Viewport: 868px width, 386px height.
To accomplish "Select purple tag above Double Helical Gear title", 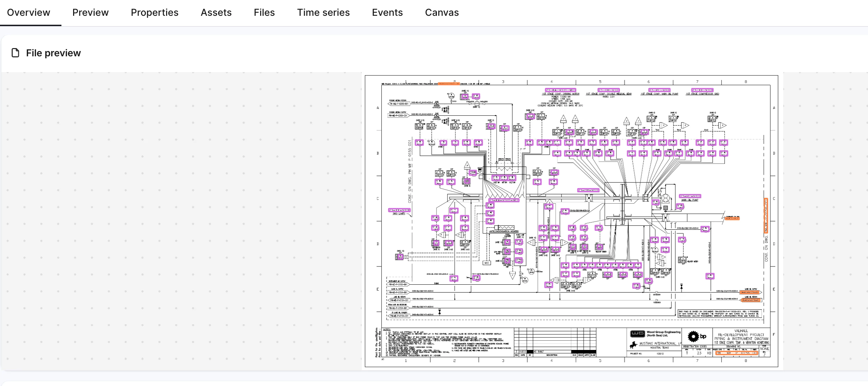I will coord(609,90).
